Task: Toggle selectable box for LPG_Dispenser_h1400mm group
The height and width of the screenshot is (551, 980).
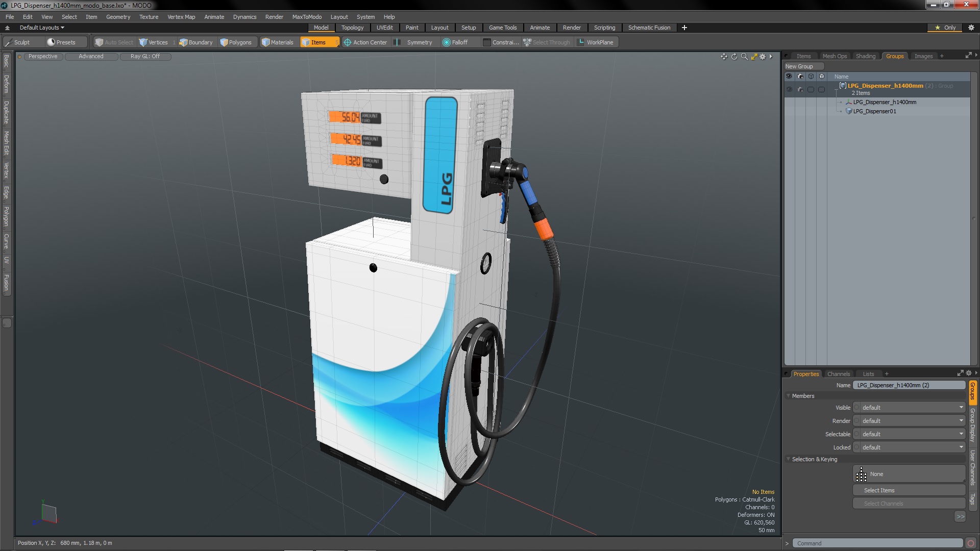Action: click(x=811, y=89)
